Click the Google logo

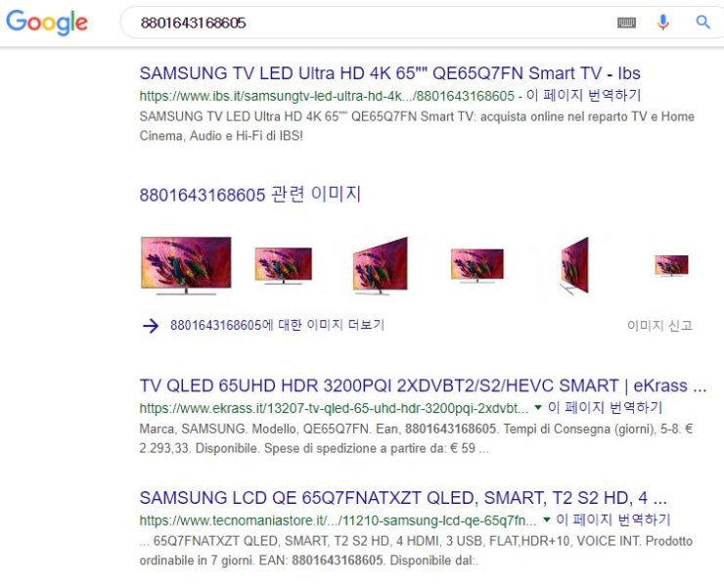tap(47, 22)
